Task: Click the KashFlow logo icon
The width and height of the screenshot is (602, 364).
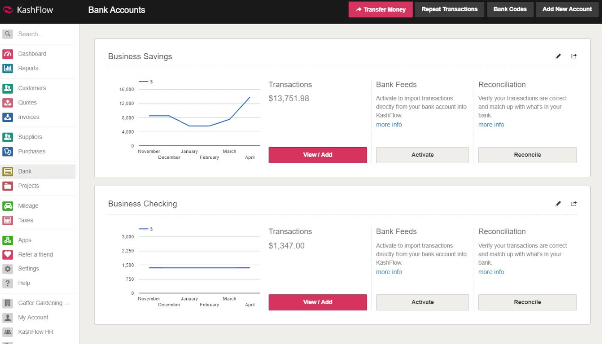Action: pyautogui.click(x=8, y=10)
